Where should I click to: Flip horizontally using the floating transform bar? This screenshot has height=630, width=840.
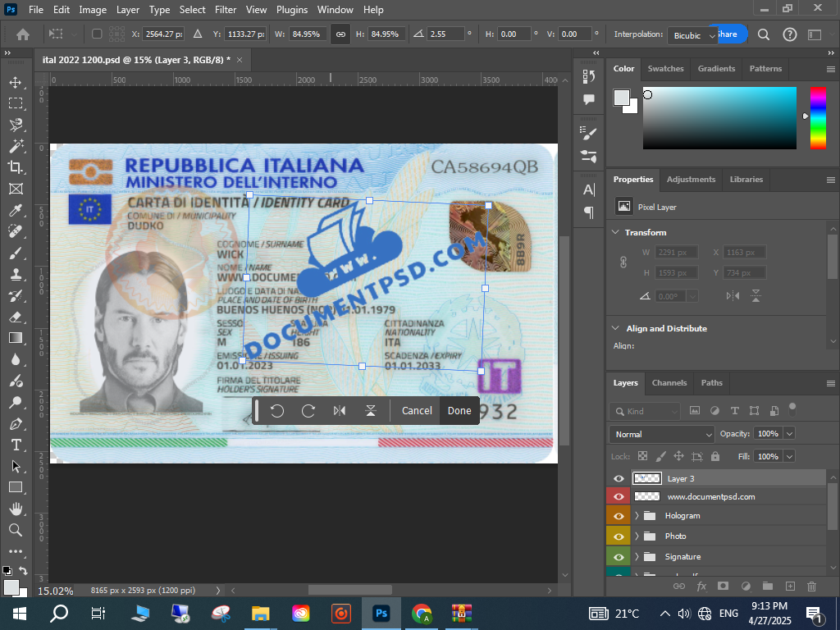[x=340, y=411]
